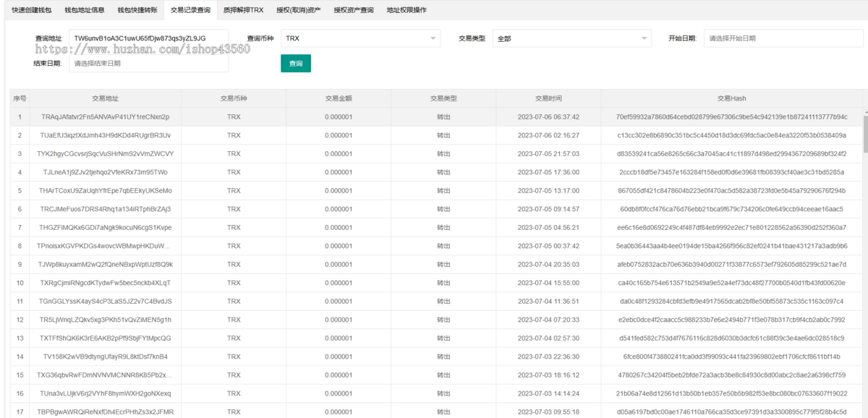Viewport: 868px width, 418px height.
Task: Click the 结束日期 date field
Action: click(x=149, y=63)
